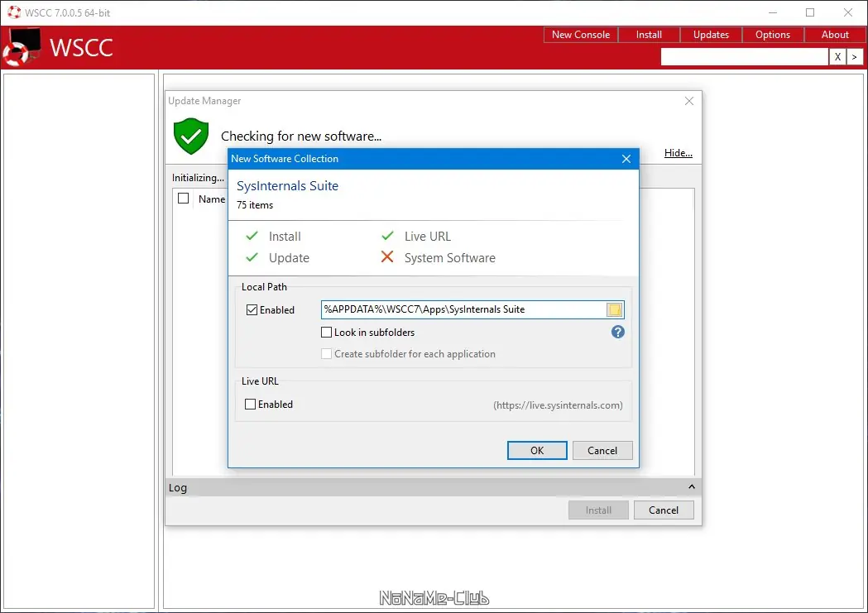The image size is (868, 613).
Task: Close the New Software Collection dialog
Action: pos(626,159)
